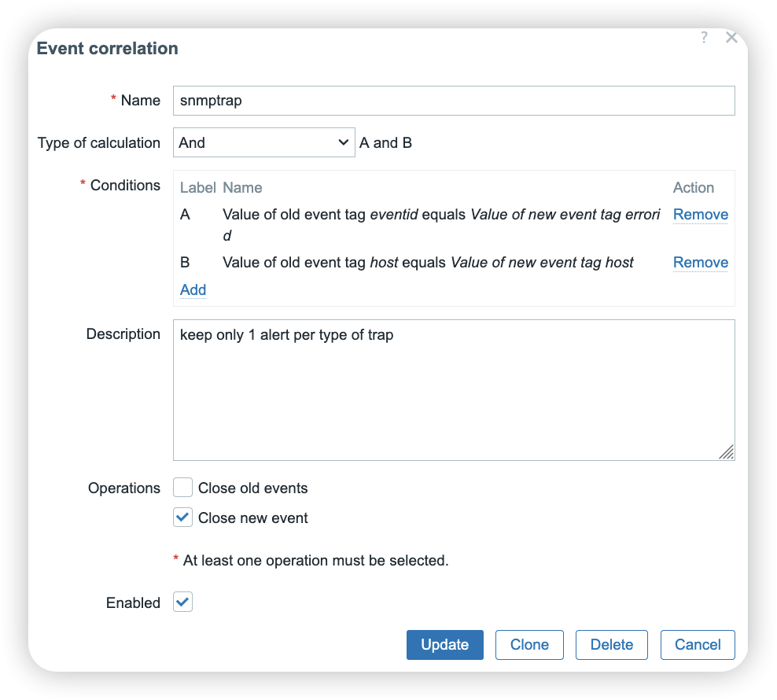Clone this event correlation

pyautogui.click(x=529, y=645)
